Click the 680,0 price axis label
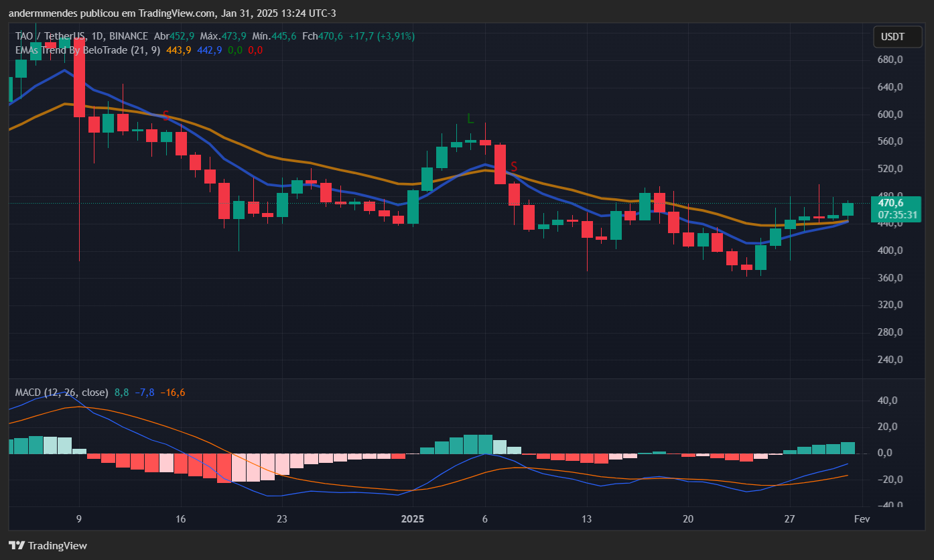The image size is (934, 560). tap(890, 60)
